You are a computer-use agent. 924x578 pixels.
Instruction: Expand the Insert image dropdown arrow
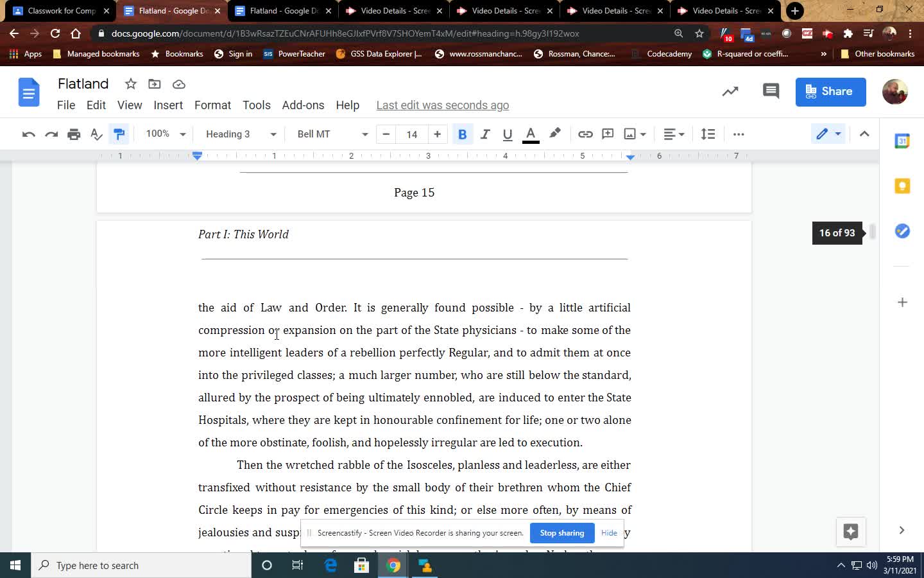click(643, 134)
